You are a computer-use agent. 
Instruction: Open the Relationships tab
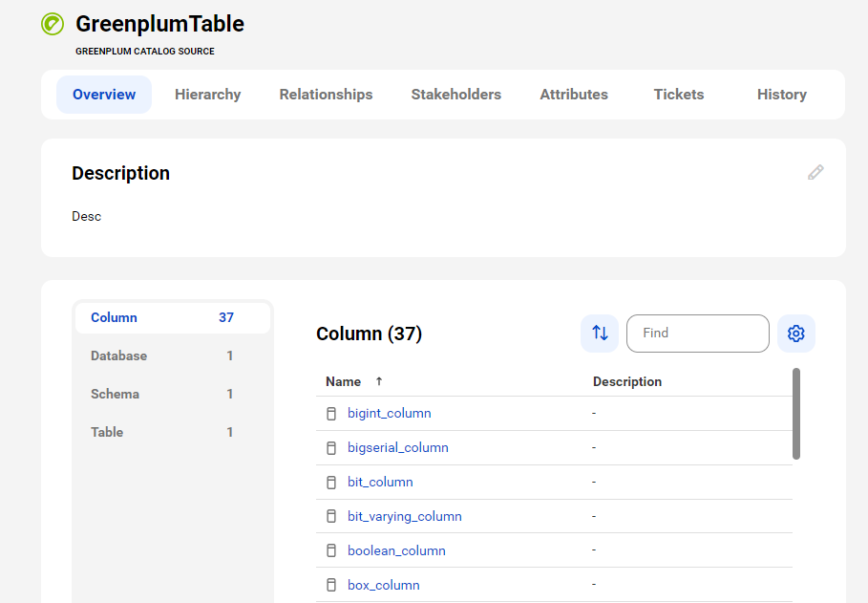tap(326, 95)
